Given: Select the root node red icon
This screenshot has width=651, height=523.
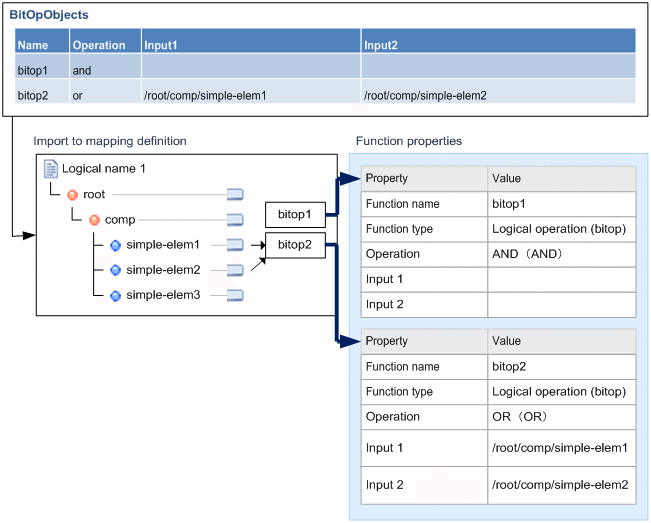Looking at the screenshot, I should click(x=72, y=194).
